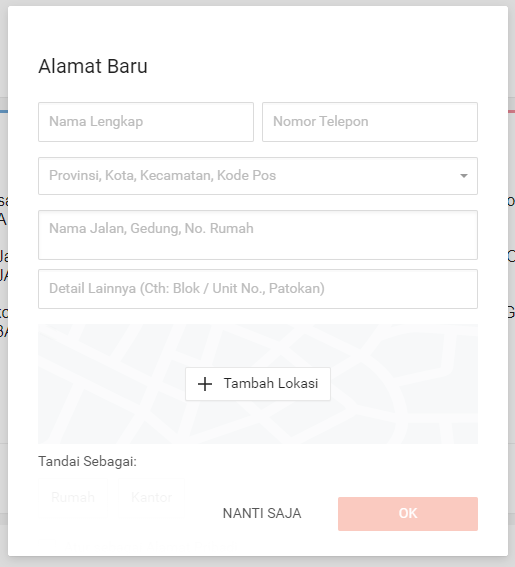
Task: Click the Tandai Sebagai label
Action: [88, 461]
